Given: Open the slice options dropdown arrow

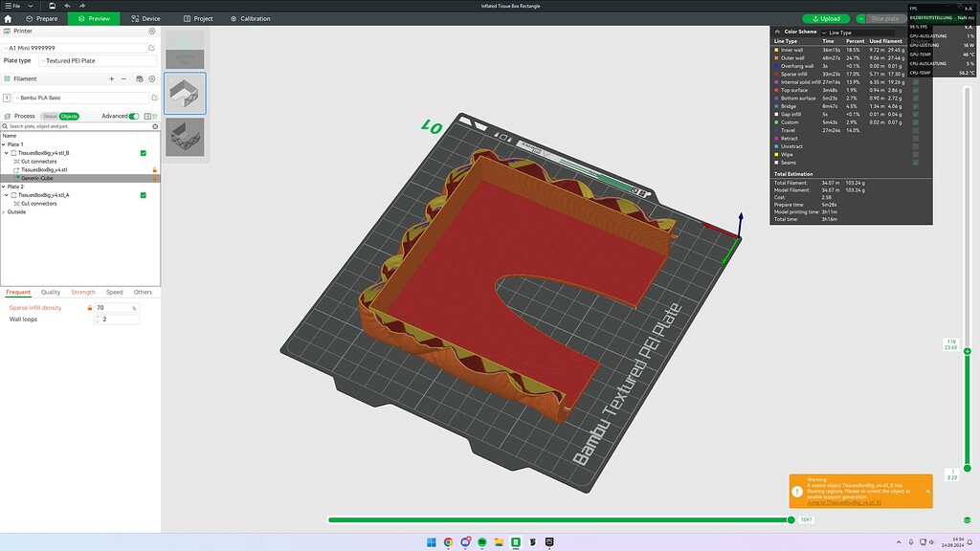Looking at the screenshot, I should [860, 19].
